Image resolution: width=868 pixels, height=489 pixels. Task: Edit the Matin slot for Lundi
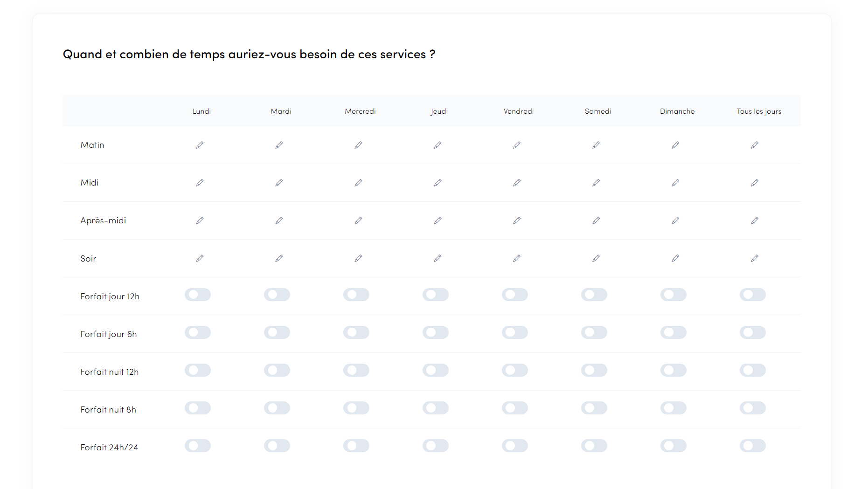point(200,145)
